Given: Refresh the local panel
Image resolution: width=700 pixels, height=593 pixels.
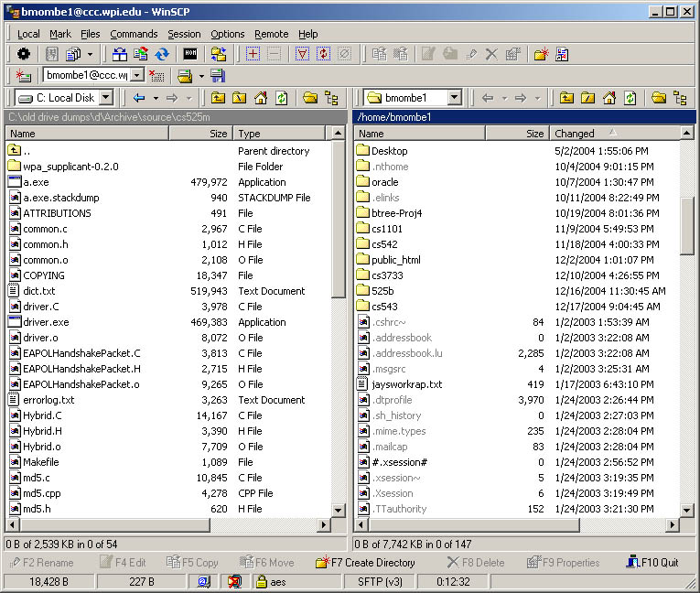Looking at the screenshot, I should (281, 98).
